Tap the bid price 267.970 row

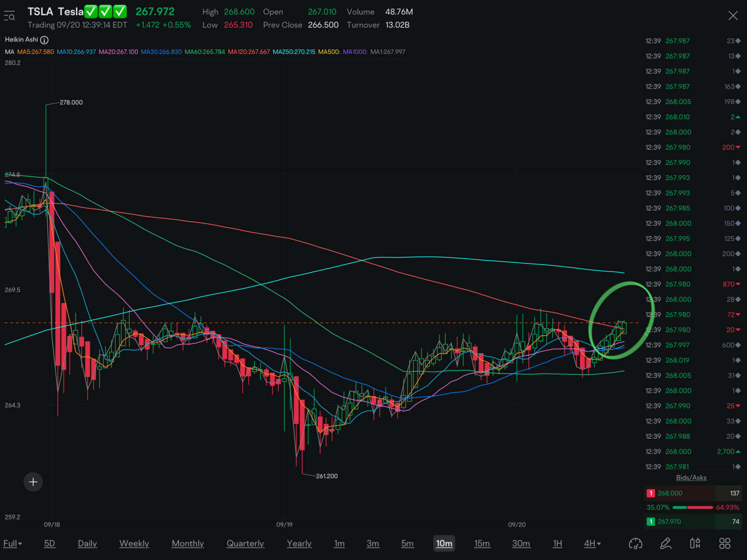tap(693, 522)
